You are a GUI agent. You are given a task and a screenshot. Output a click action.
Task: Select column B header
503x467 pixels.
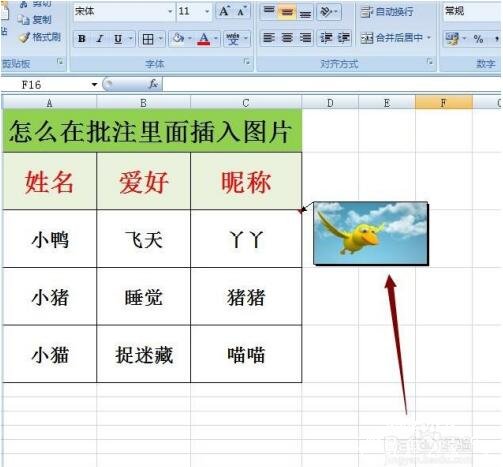(x=143, y=103)
